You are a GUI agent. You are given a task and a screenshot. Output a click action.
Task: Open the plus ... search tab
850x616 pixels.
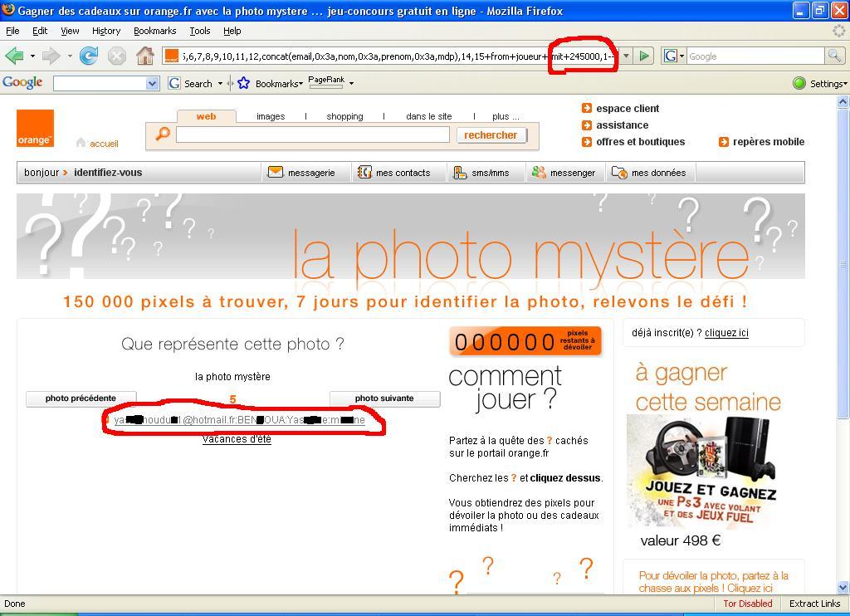click(x=506, y=116)
